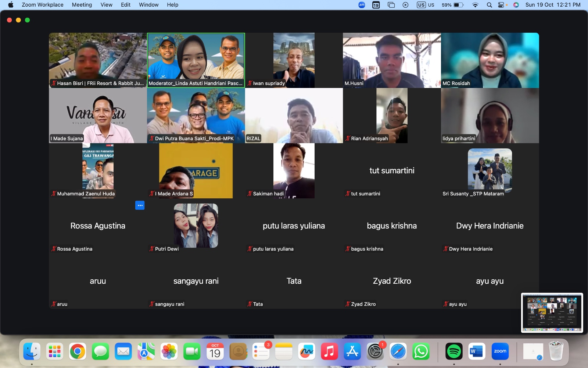This screenshot has width=588, height=368.
Task: Open Spotlight search in menu bar
Action: tap(489, 5)
